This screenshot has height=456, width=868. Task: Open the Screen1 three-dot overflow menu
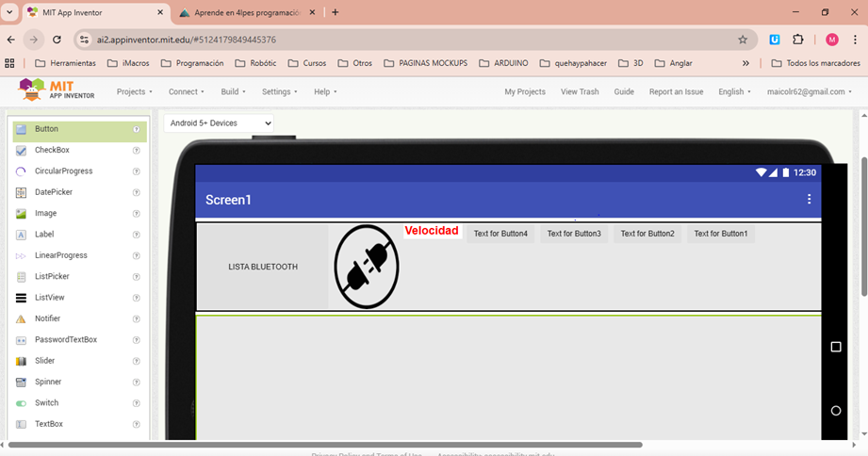tap(809, 200)
